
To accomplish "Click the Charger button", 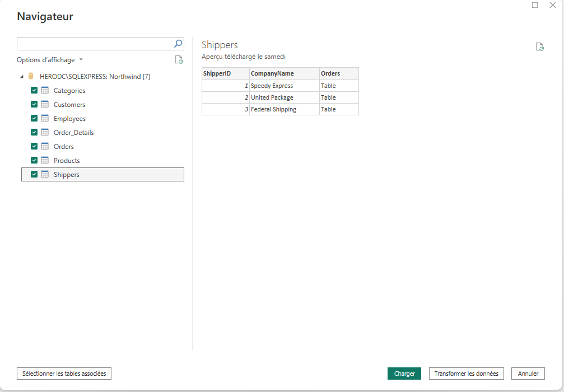I will click(x=404, y=374).
